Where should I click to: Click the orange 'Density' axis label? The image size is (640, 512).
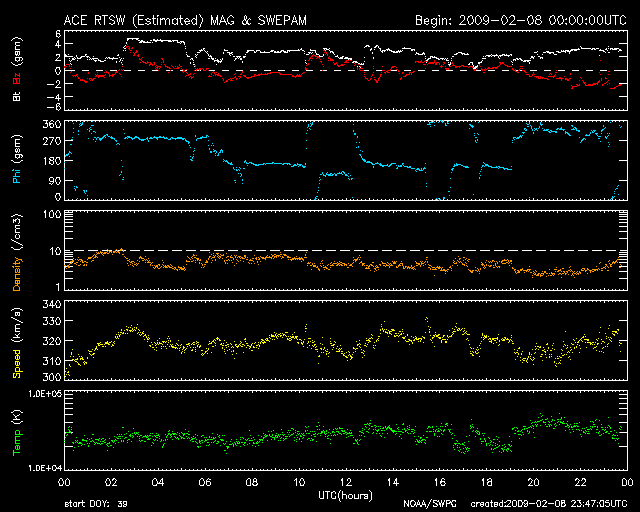[x=17, y=274]
